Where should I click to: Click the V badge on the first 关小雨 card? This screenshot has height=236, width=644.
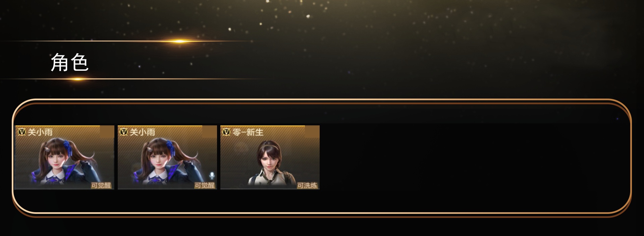pos(22,132)
